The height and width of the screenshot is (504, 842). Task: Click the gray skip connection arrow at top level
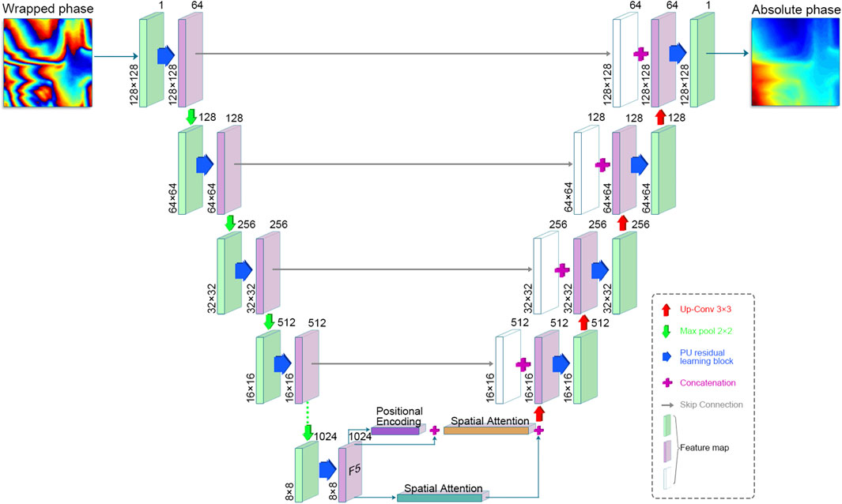pos(395,51)
